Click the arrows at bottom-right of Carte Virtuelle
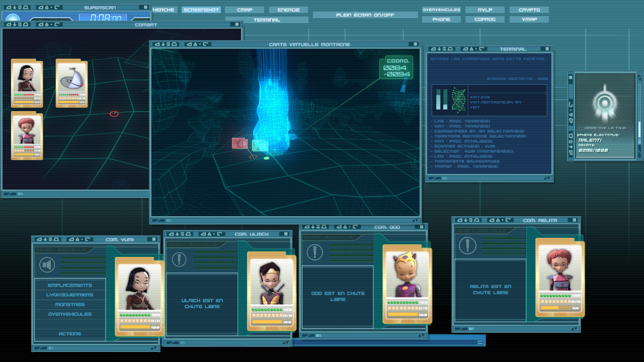644x362 pixels. pos(415,220)
